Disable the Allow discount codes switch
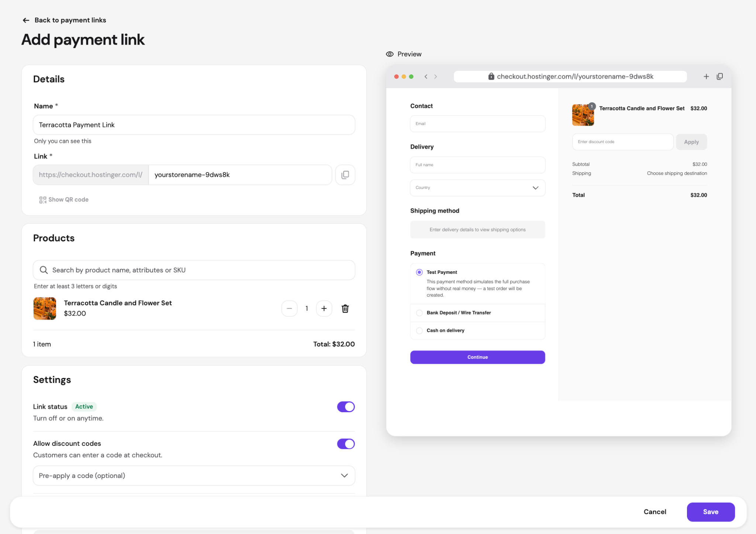Image resolution: width=756 pixels, height=534 pixels. tap(346, 444)
